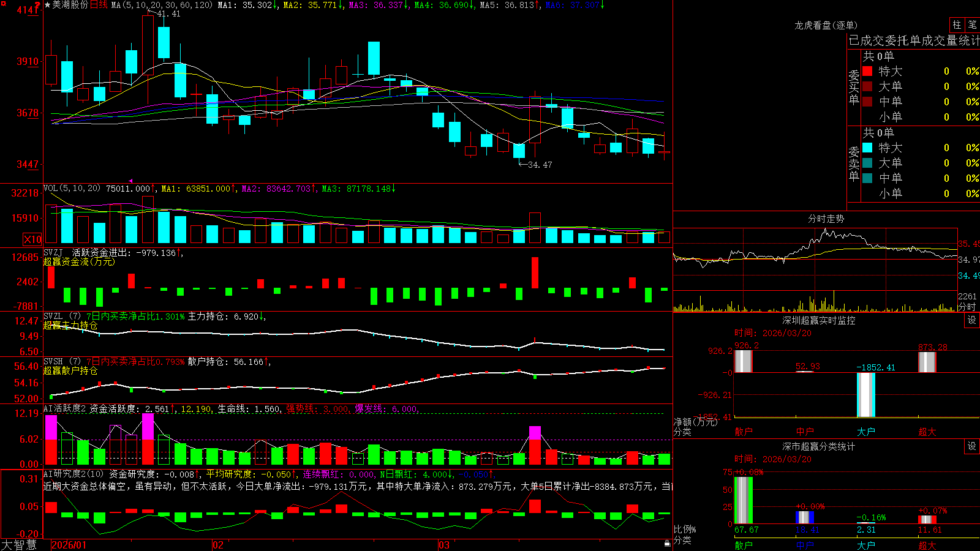The width and height of the screenshot is (980, 551).
Task: Click the 深市超赢分类统计 title
Action: [818, 446]
